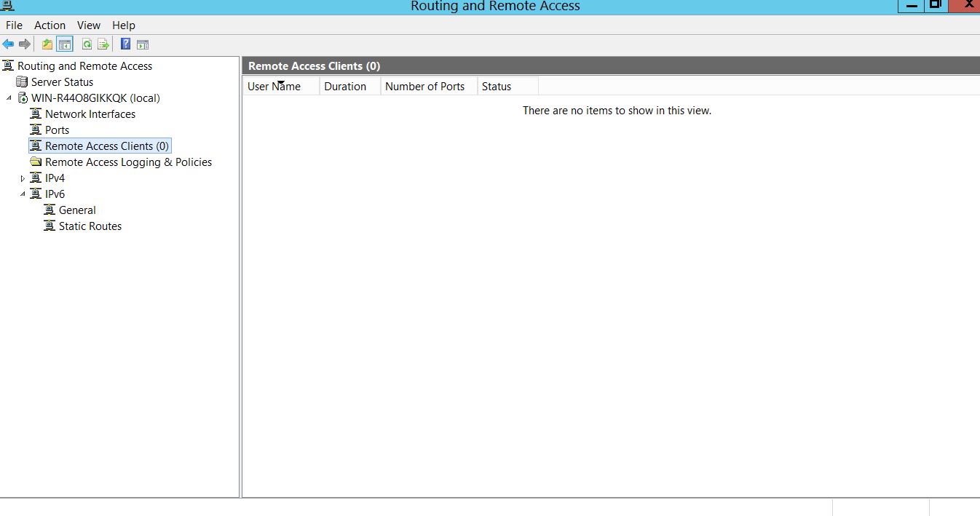This screenshot has height=516, width=980.
Task: Select the Server Status icon in tree
Action: point(22,82)
